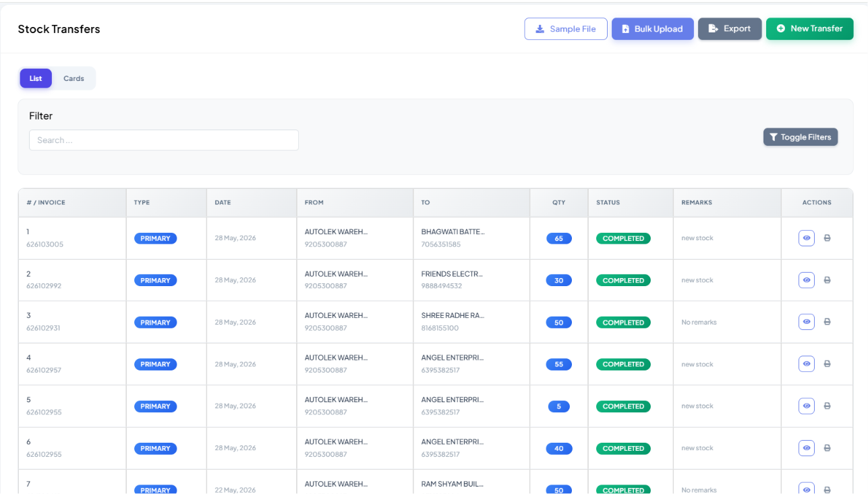Viewport: 868px width, 494px height.
Task: Click quantity badge 5 in row 5
Action: [558, 406]
